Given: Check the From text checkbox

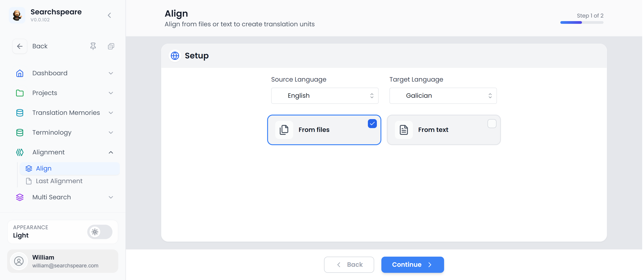Looking at the screenshot, I should pos(492,124).
